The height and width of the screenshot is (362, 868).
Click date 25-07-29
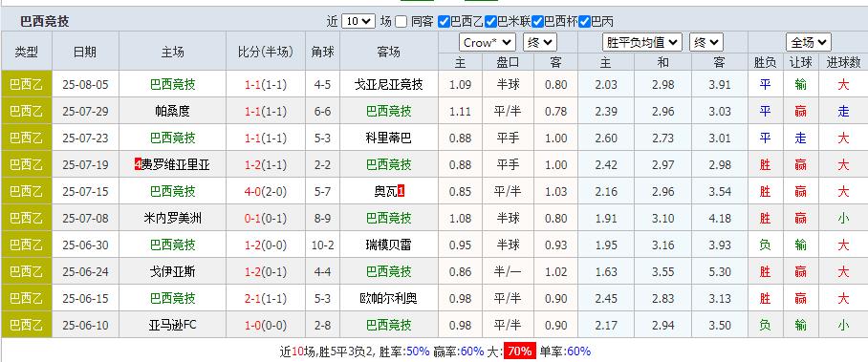coord(85,111)
